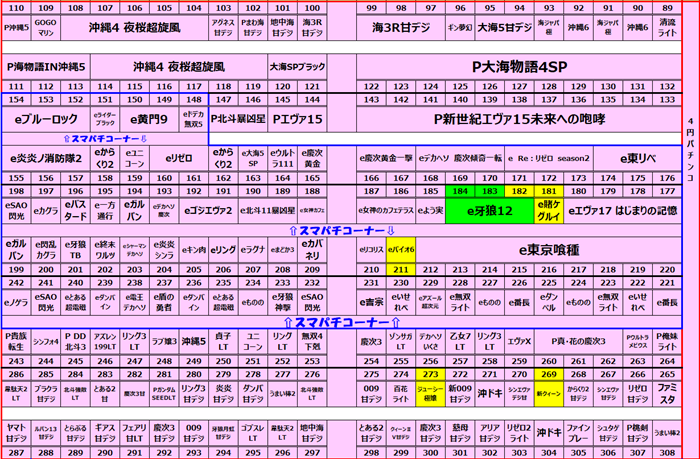700x459 pixels.
Task: Click the green e牙狼12 cell
Action: pyautogui.click(x=490, y=211)
